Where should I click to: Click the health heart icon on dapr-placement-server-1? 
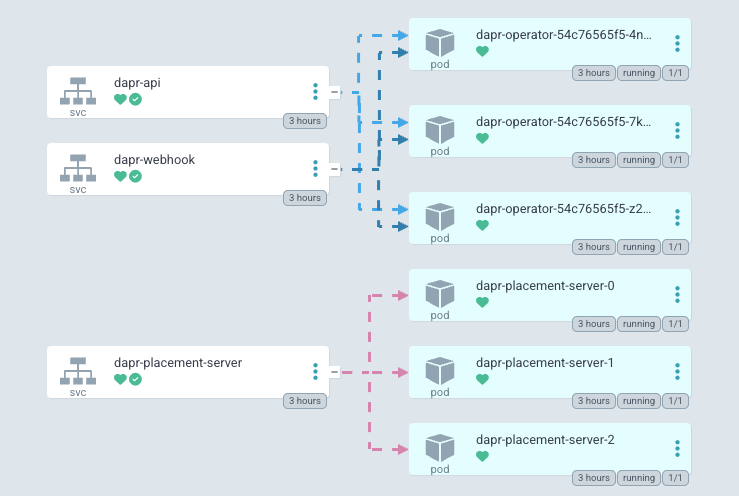coord(482,380)
